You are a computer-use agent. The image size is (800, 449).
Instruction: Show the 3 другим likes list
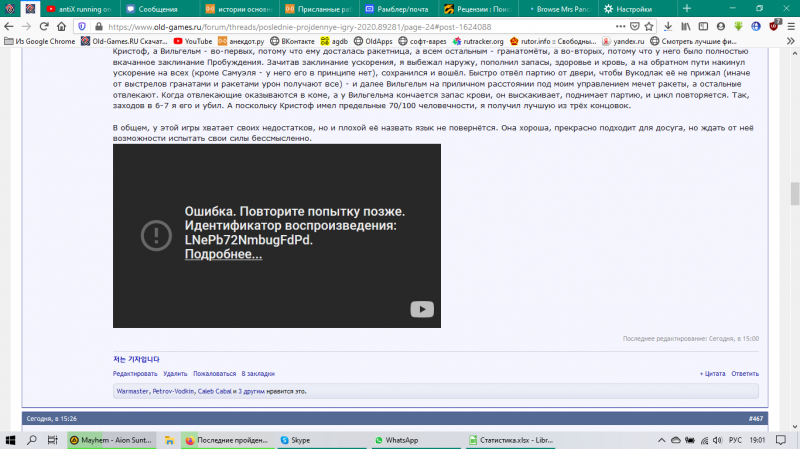click(251, 391)
